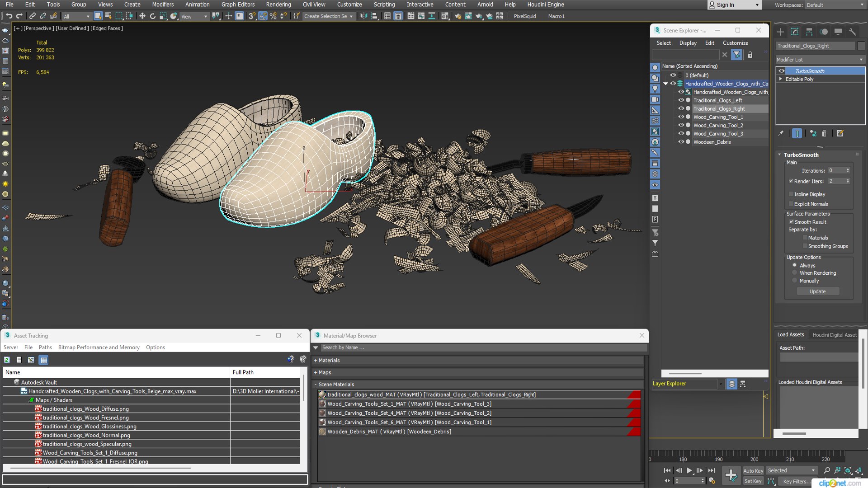The height and width of the screenshot is (488, 868).
Task: Select the Move transform tool
Action: click(x=142, y=16)
